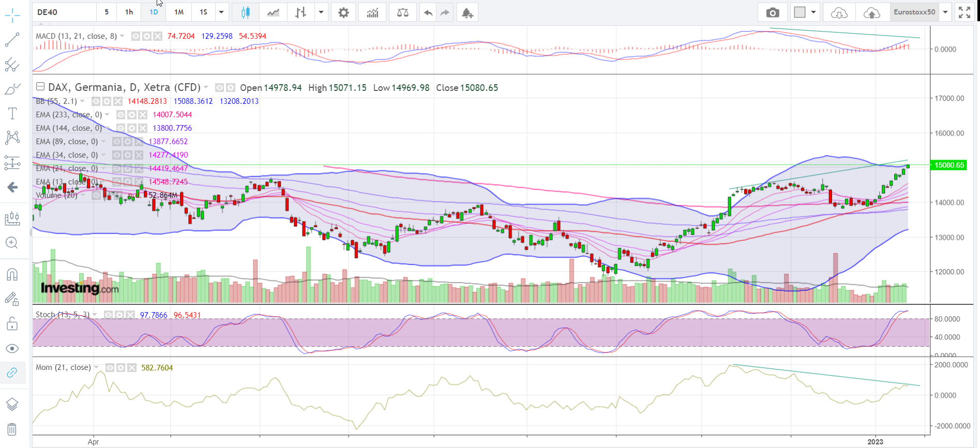Toggle fullscreen chart mode
Viewport: 980px width, 448px height.
click(964, 12)
